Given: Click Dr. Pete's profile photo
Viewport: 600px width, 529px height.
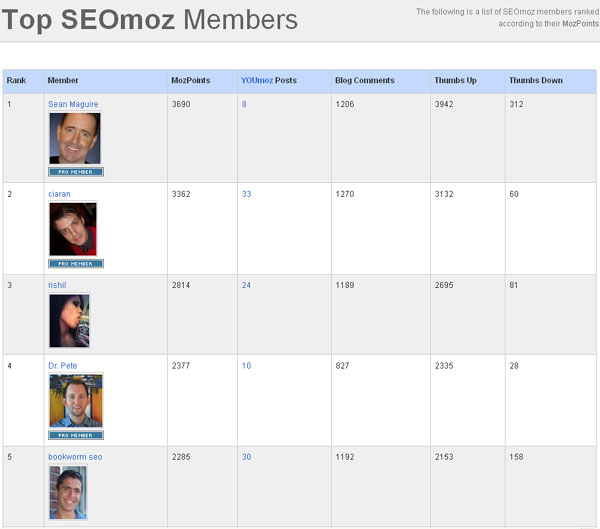Looking at the screenshot, I should tap(75, 401).
